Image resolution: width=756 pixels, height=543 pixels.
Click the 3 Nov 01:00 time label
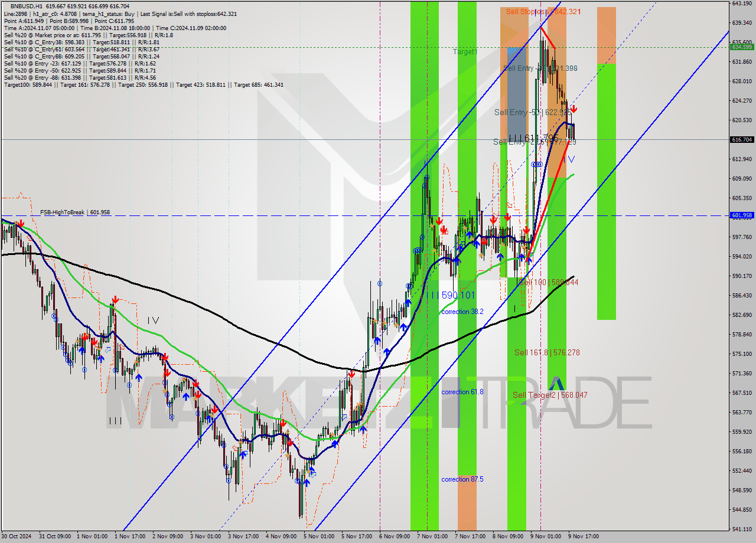coord(206,537)
